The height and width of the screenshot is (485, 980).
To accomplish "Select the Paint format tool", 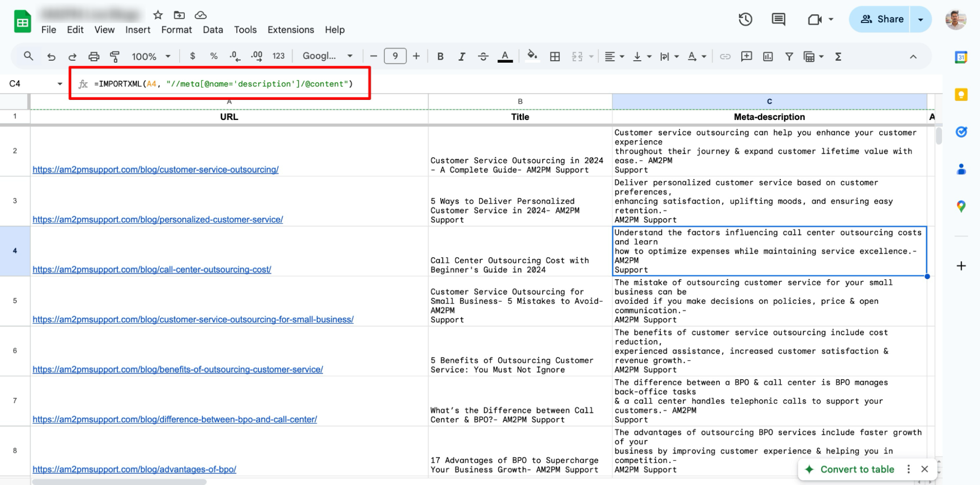I will [x=114, y=56].
